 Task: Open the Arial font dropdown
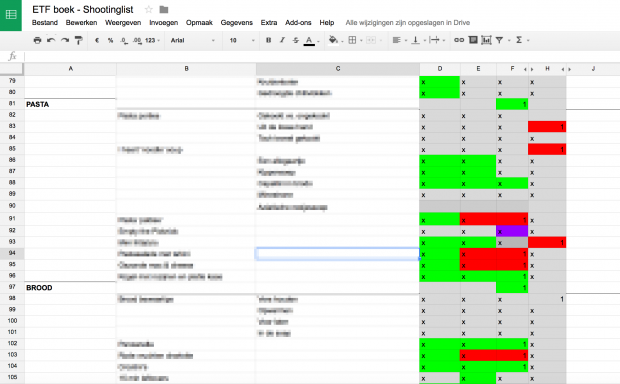coord(193,40)
